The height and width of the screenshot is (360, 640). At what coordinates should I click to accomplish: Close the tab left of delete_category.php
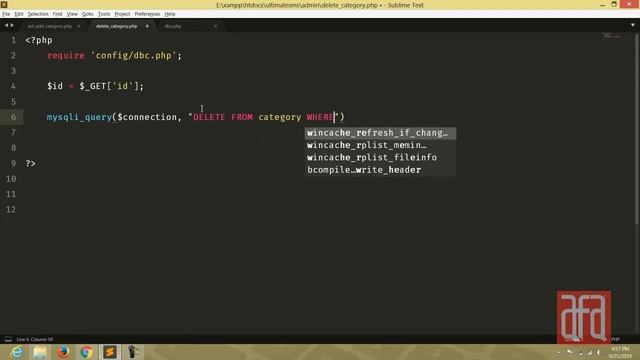[79, 26]
